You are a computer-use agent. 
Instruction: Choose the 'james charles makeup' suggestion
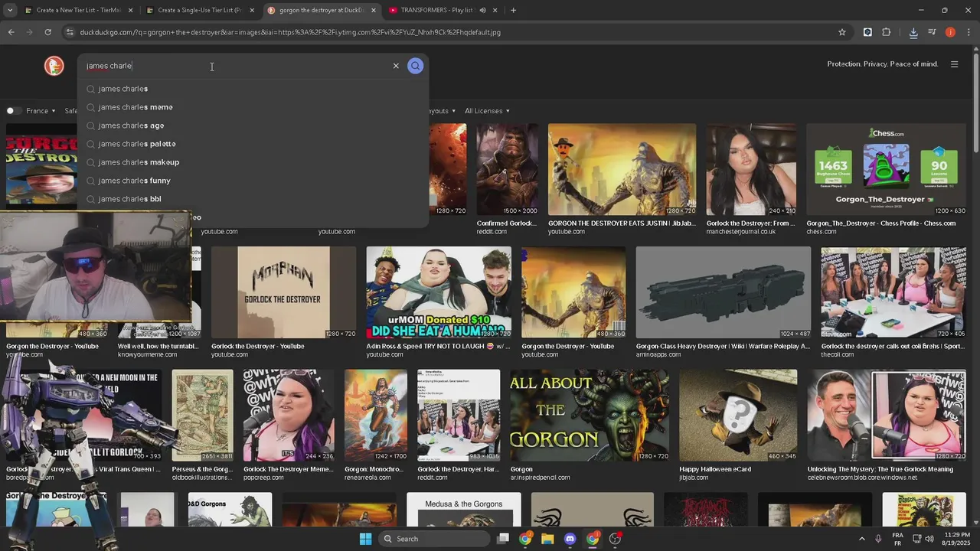253,162
